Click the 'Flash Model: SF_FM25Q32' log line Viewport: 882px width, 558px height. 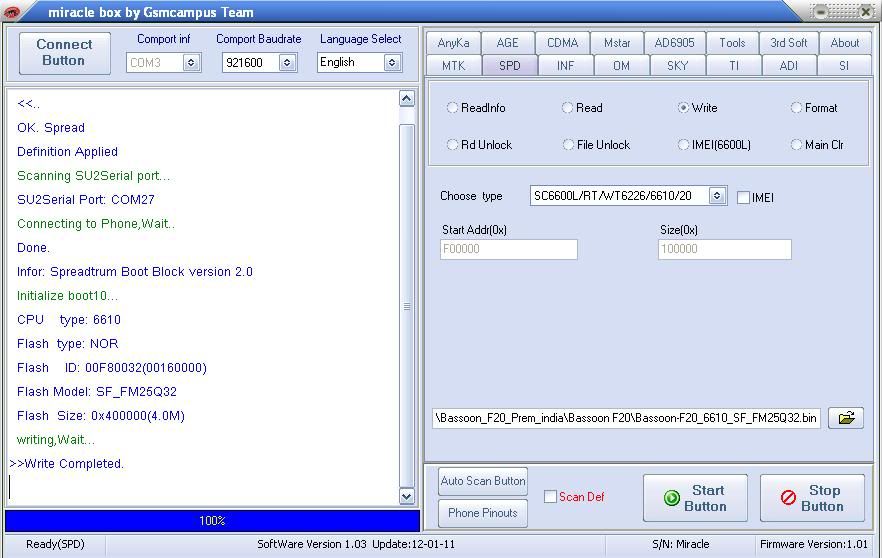[x=97, y=392]
